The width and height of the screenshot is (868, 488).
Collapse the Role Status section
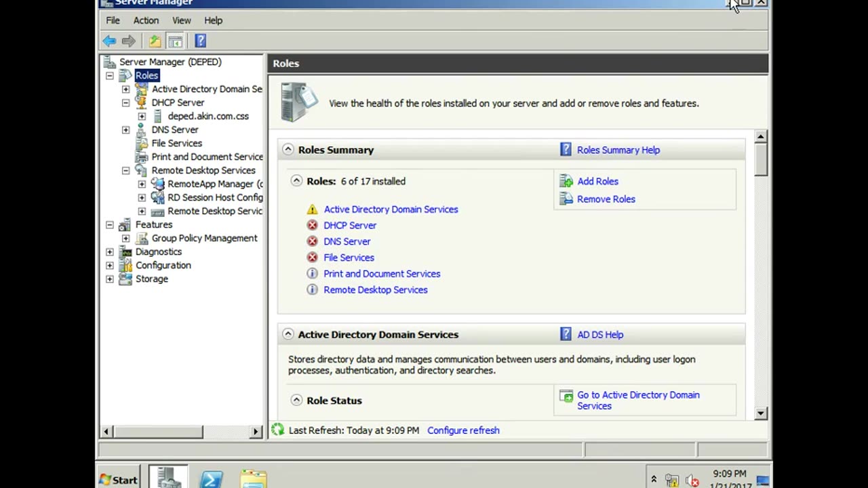click(x=296, y=400)
